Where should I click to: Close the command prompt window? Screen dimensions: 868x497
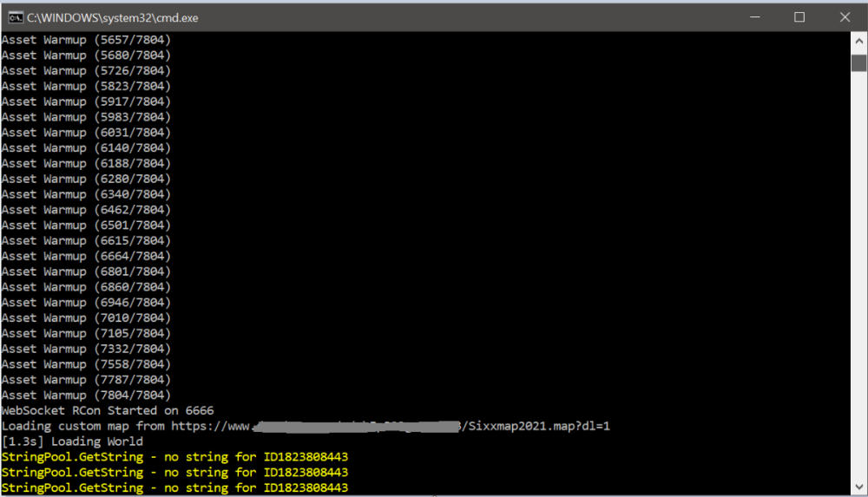pyautogui.click(x=845, y=16)
